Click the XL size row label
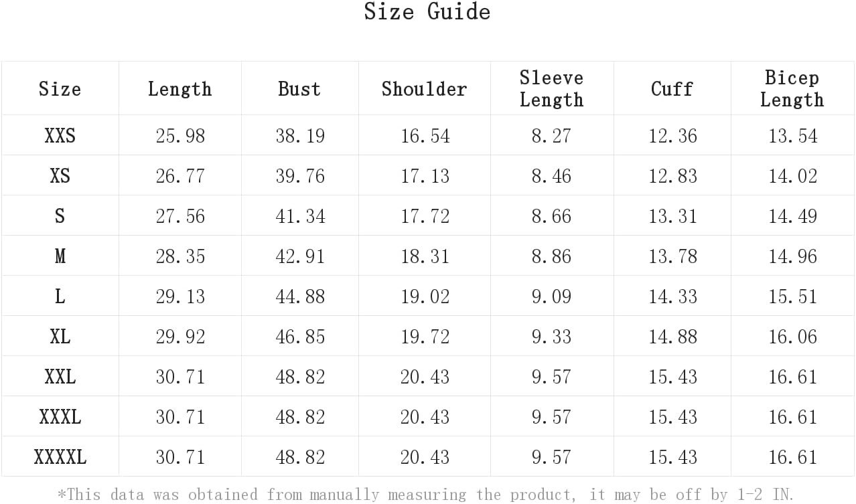The width and height of the screenshot is (856, 504). [x=60, y=337]
